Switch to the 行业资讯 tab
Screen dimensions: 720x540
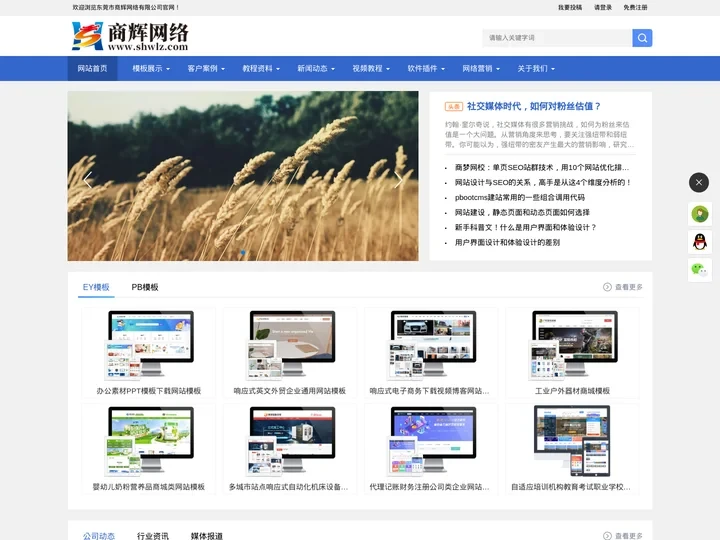(x=152, y=535)
